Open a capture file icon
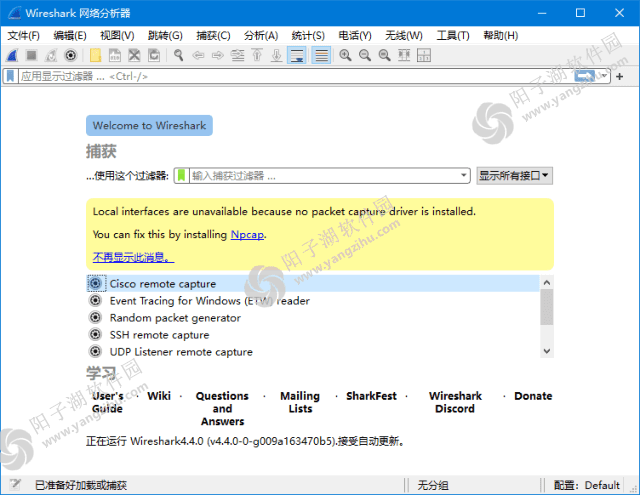 (x=96, y=55)
